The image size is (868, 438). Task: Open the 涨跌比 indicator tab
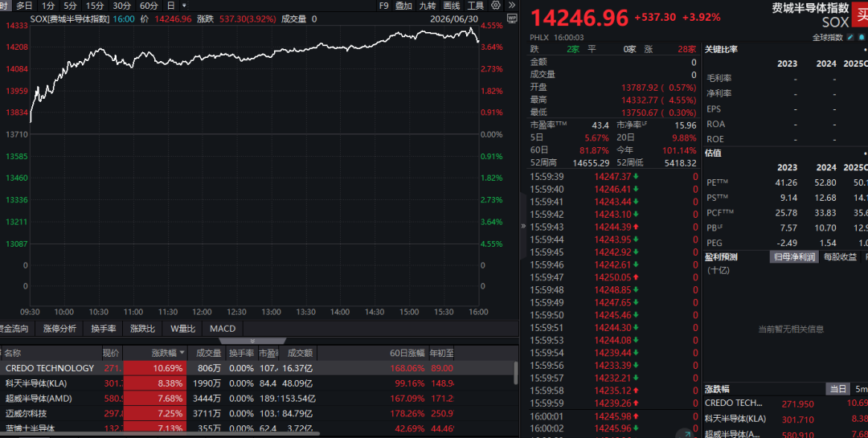[x=143, y=329]
